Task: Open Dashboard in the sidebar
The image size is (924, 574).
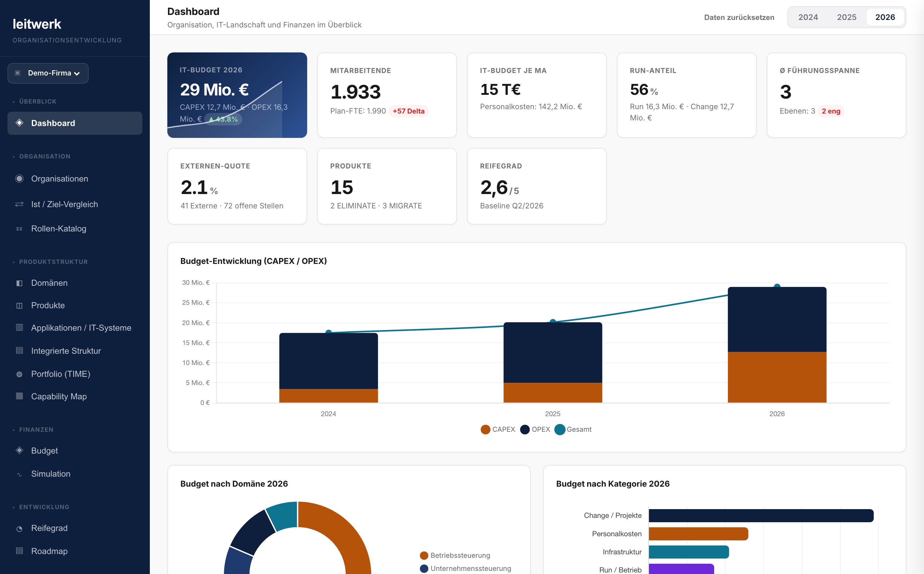Action: coord(75,123)
